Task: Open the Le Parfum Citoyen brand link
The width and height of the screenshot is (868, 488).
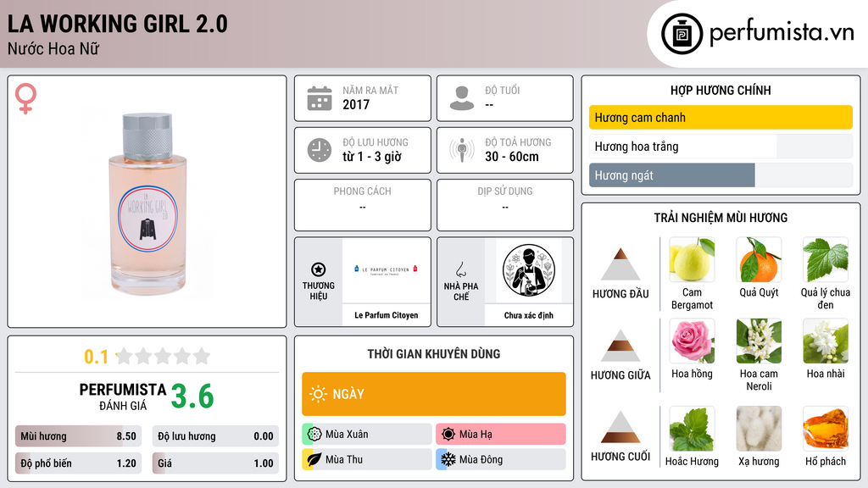Action: pyautogui.click(x=387, y=315)
